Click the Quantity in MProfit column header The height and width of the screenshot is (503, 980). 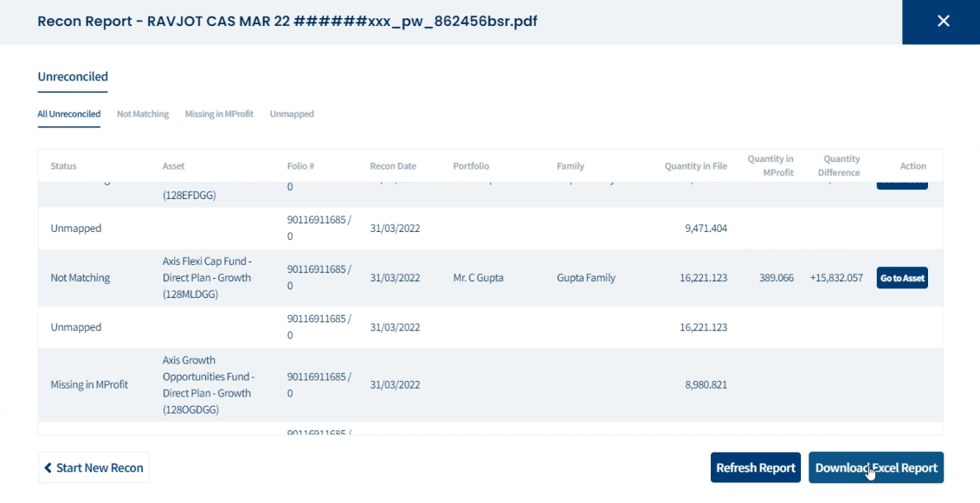tap(770, 165)
